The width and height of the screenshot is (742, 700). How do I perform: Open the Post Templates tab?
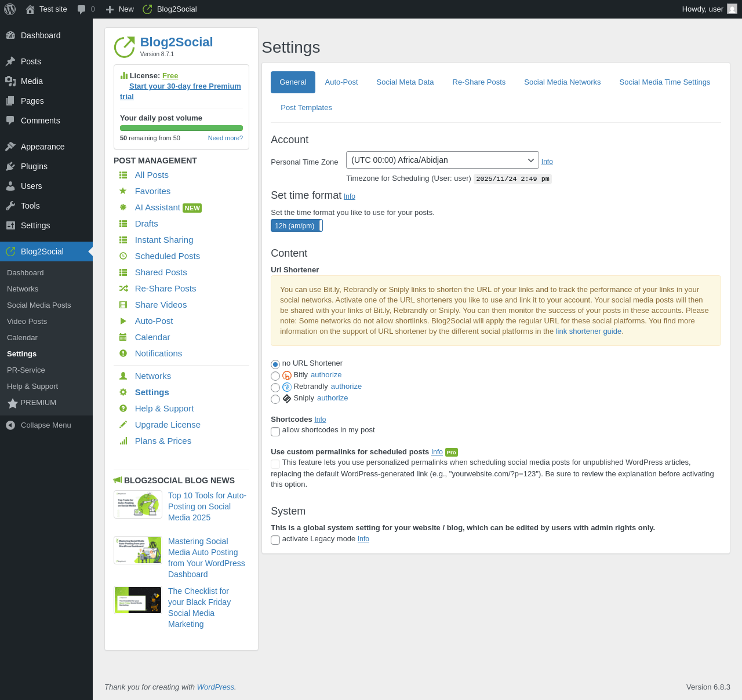pyautogui.click(x=307, y=108)
